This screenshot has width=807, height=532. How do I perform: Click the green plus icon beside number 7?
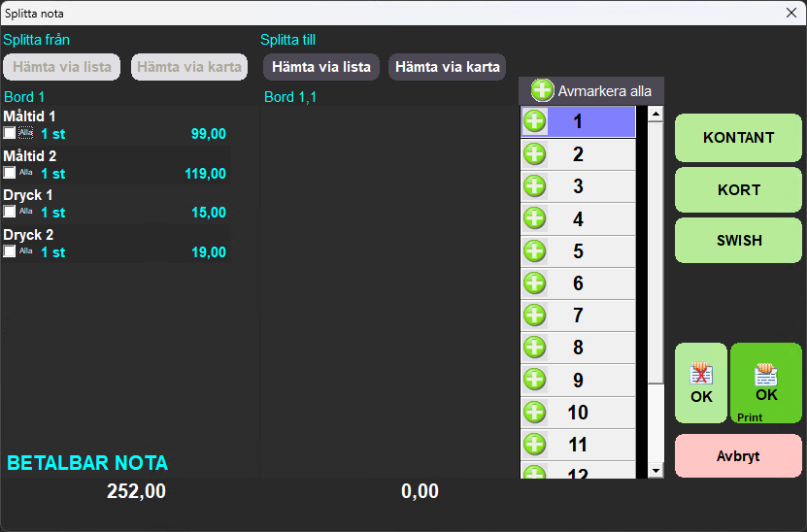[535, 315]
